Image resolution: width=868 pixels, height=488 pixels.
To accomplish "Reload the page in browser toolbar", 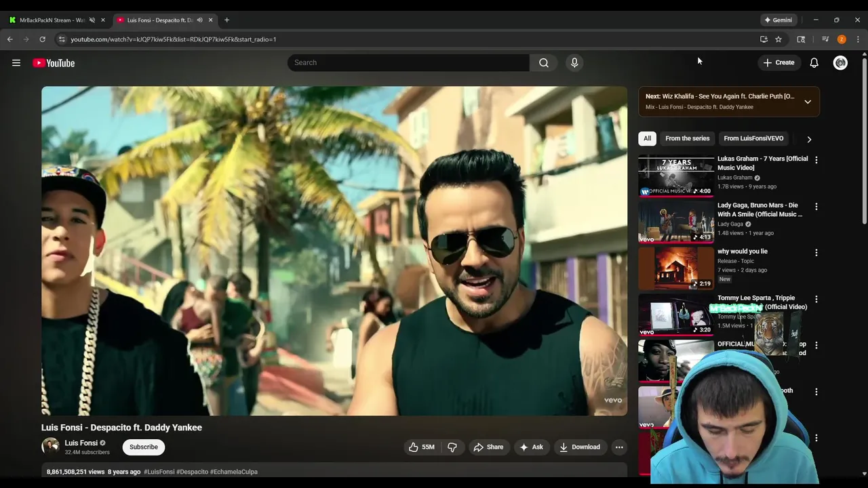I will (42, 39).
